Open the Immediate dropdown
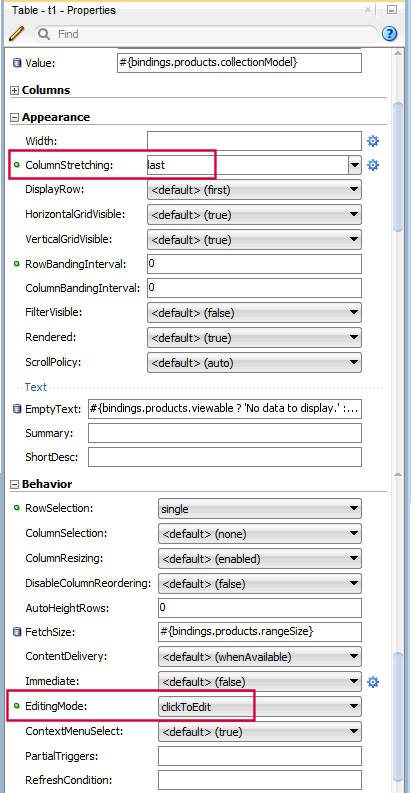This screenshot has width=413, height=793. 260,682
